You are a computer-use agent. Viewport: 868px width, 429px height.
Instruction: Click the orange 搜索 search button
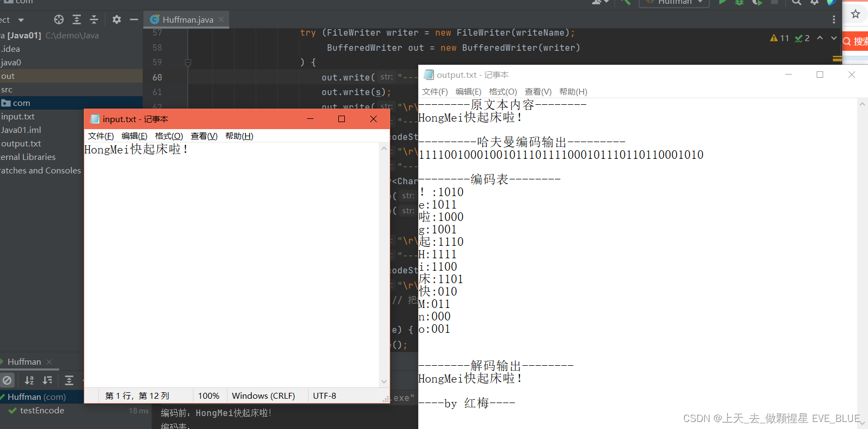tap(856, 41)
